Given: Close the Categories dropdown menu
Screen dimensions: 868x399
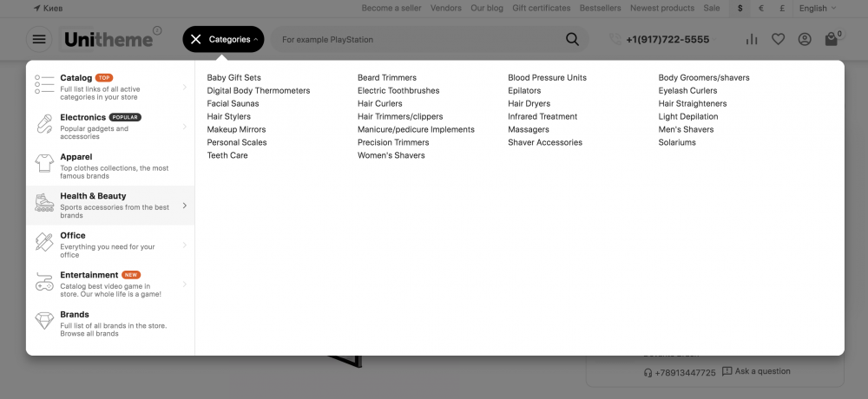Looking at the screenshot, I should pyautogui.click(x=196, y=39).
